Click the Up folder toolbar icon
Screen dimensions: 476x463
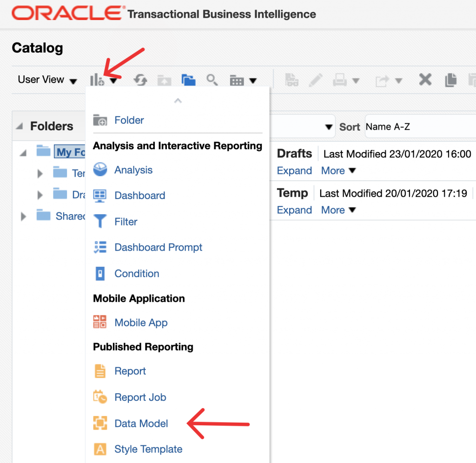click(164, 80)
